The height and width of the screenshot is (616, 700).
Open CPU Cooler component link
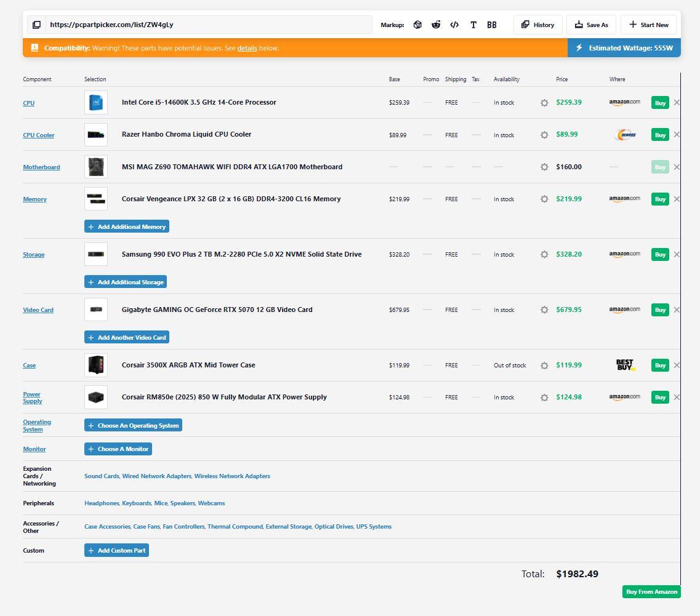[x=39, y=135]
